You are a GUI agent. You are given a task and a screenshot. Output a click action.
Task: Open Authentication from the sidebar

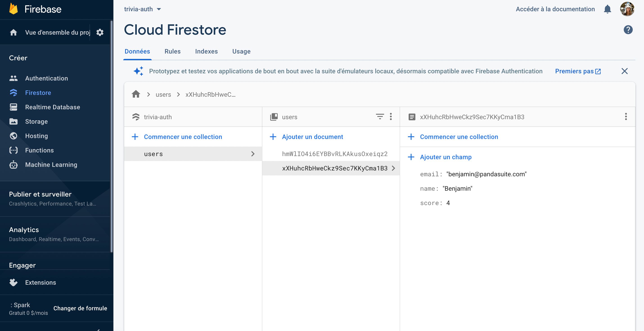(x=47, y=78)
